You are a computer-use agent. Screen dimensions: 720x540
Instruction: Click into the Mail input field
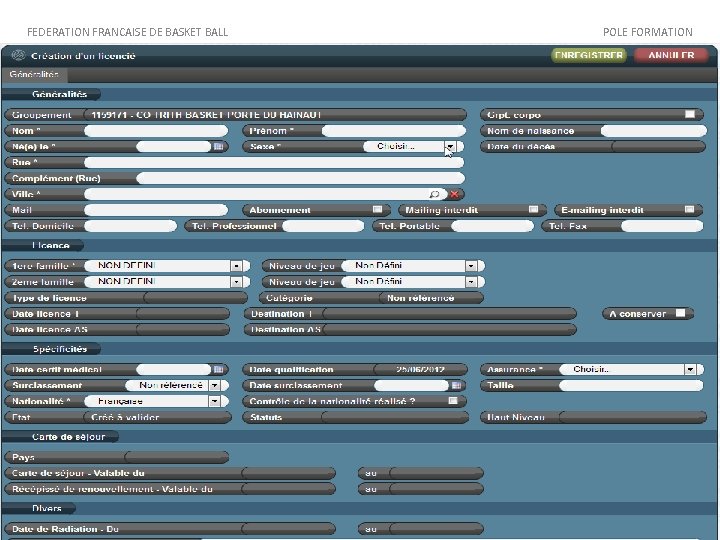click(156, 210)
